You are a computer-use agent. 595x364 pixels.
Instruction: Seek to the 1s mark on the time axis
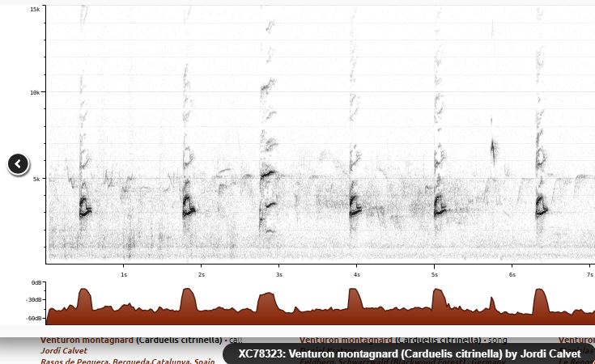click(124, 274)
